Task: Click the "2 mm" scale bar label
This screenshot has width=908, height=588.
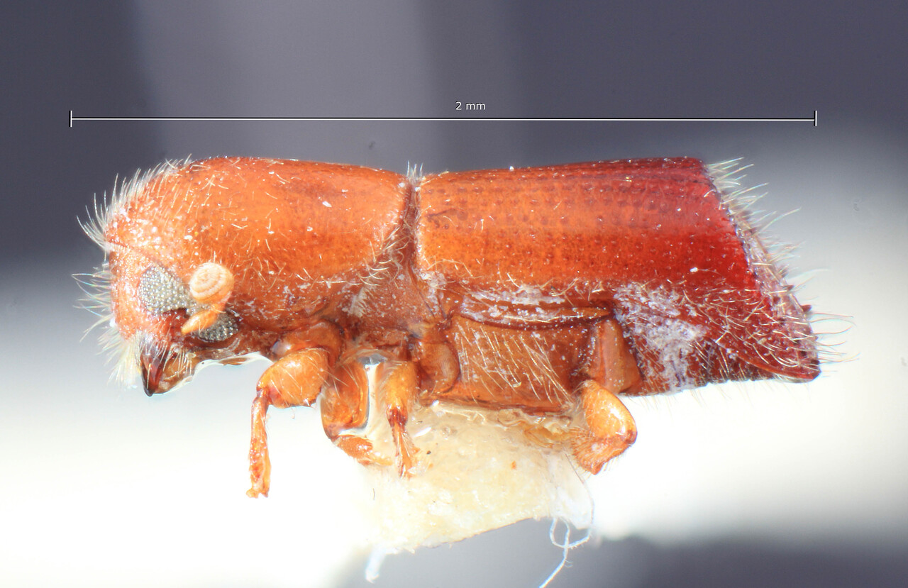Action: click(470, 106)
